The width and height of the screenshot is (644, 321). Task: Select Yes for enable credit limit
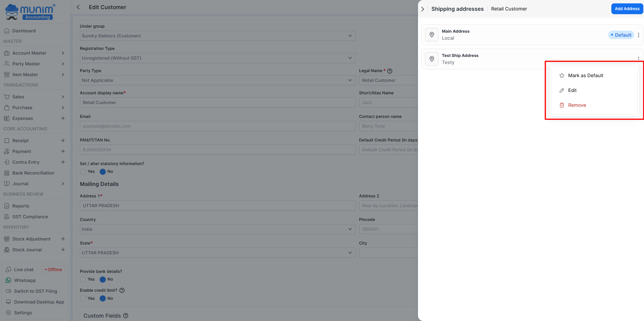click(83, 298)
